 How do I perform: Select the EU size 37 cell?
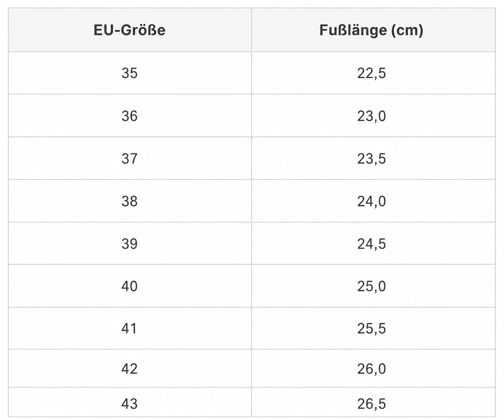[129, 158]
